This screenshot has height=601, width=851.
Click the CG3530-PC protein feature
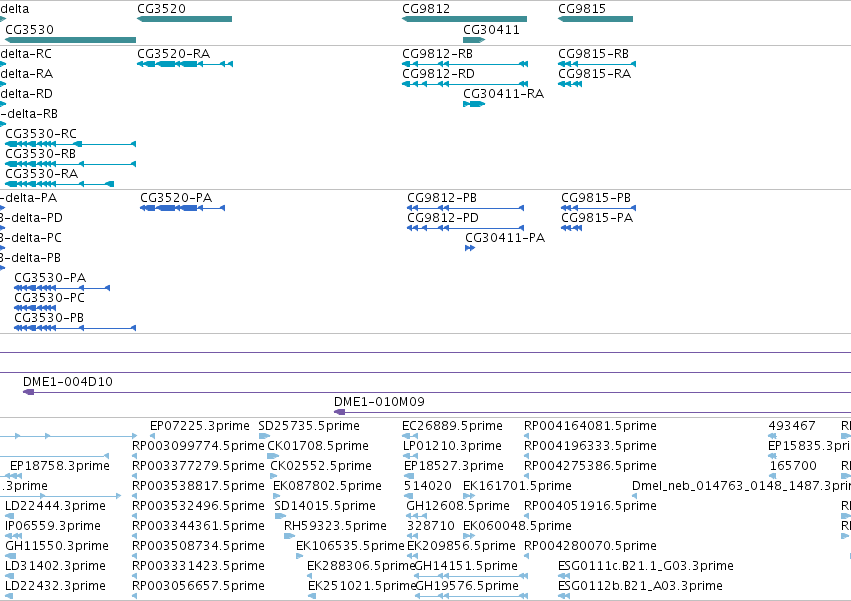[x=35, y=308]
